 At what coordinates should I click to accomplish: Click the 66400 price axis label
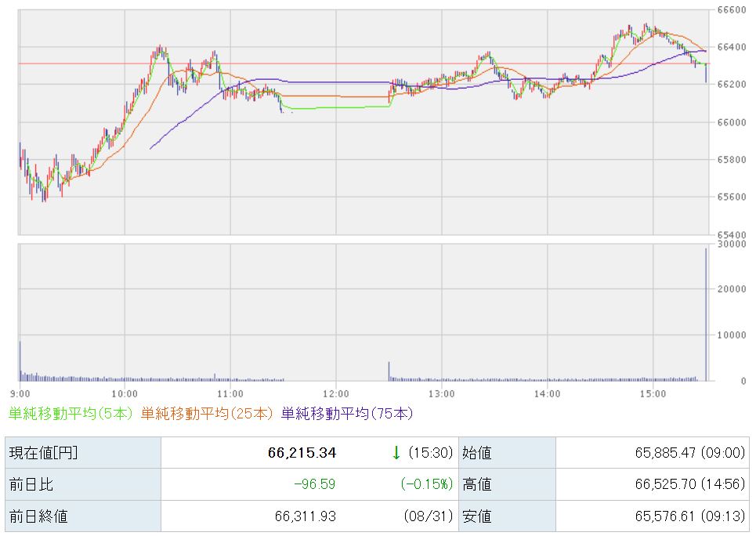click(x=732, y=47)
